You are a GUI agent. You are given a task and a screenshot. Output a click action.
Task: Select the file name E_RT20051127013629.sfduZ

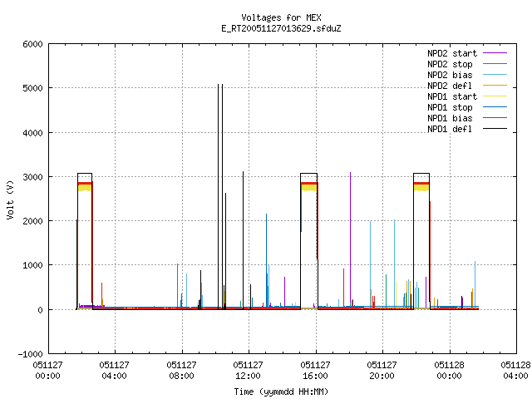click(x=281, y=28)
